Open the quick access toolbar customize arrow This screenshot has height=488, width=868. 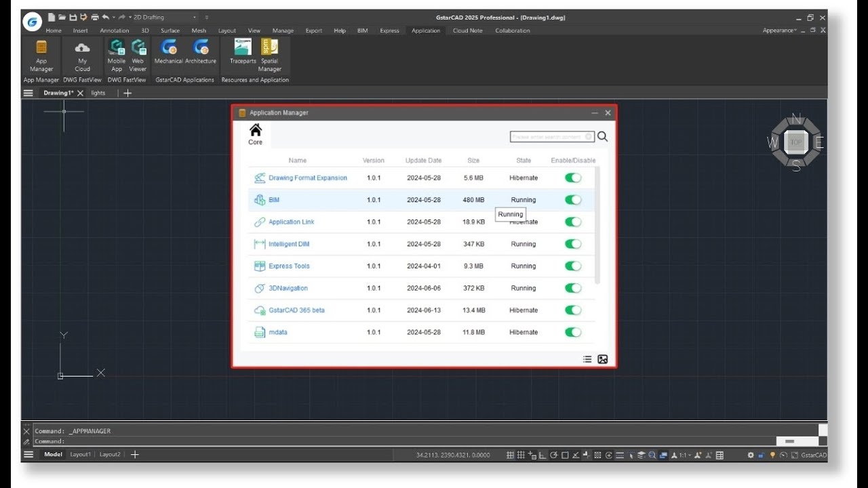(x=206, y=17)
